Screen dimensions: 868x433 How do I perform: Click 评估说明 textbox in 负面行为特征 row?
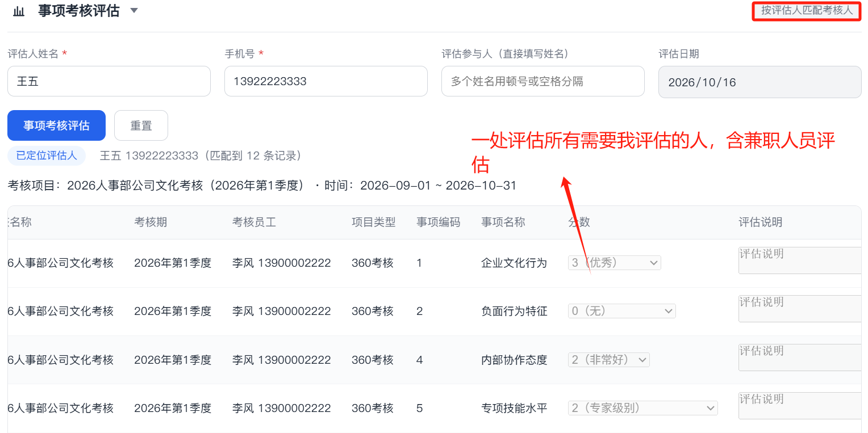coord(800,309)
